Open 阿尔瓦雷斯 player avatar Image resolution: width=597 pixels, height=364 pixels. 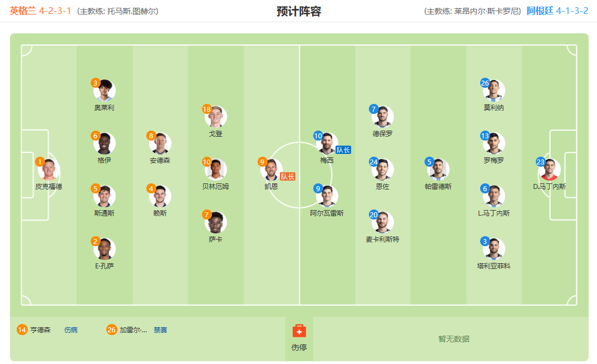click(327, 196)
